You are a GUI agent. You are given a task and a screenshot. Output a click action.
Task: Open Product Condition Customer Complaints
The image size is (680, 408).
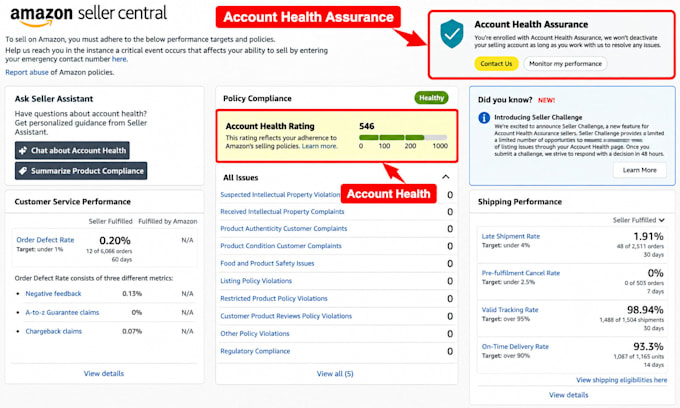(x=281, y=246)
